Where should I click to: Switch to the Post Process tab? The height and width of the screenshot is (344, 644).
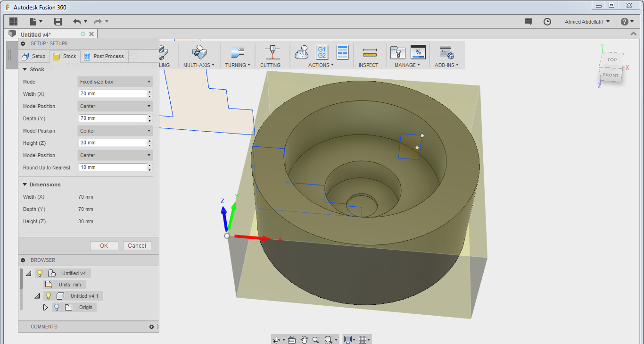click(x=104, y=56)
